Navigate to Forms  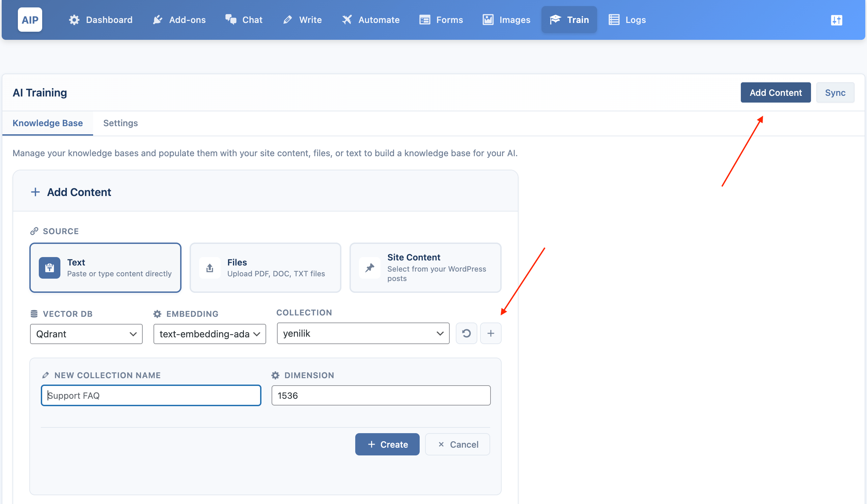(441, 20)
